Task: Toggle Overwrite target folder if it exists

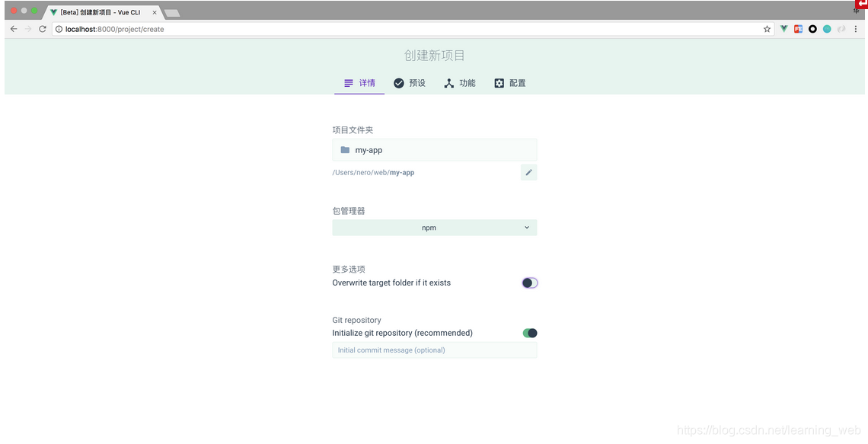Action: tap(530, 283)
